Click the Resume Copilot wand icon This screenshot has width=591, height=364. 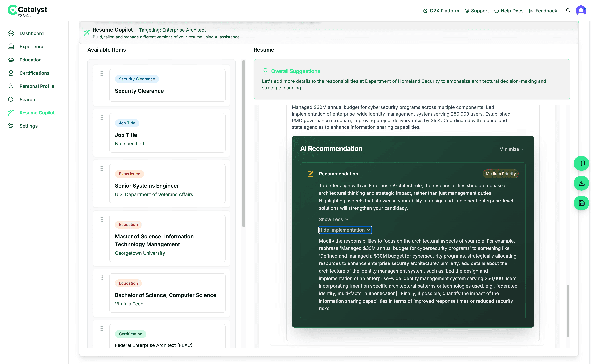coord(11,112)
